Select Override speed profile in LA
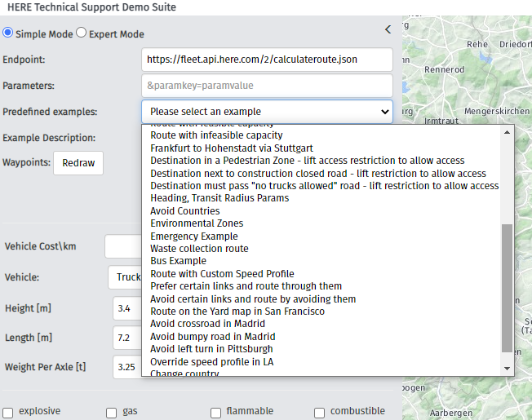Viewport: 532px width, 420px height. click(211, 362)
